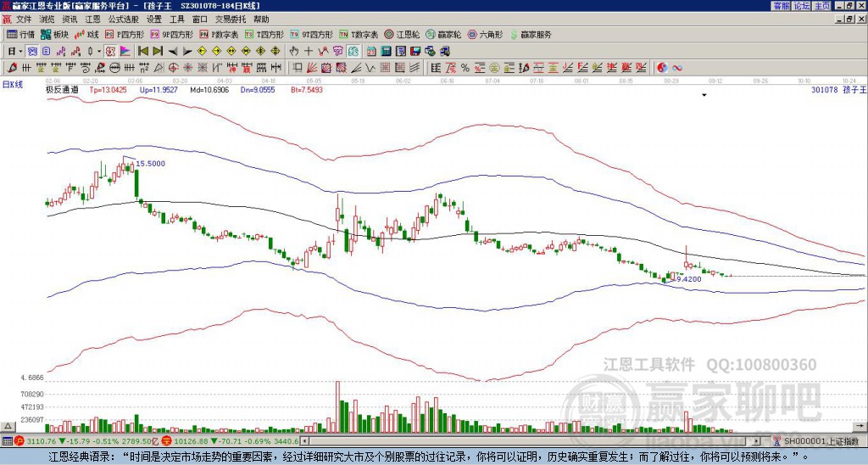Screen dimensions: 868x465
Task: Click the blue infinity wave icon
Action: tap(677, 68)
